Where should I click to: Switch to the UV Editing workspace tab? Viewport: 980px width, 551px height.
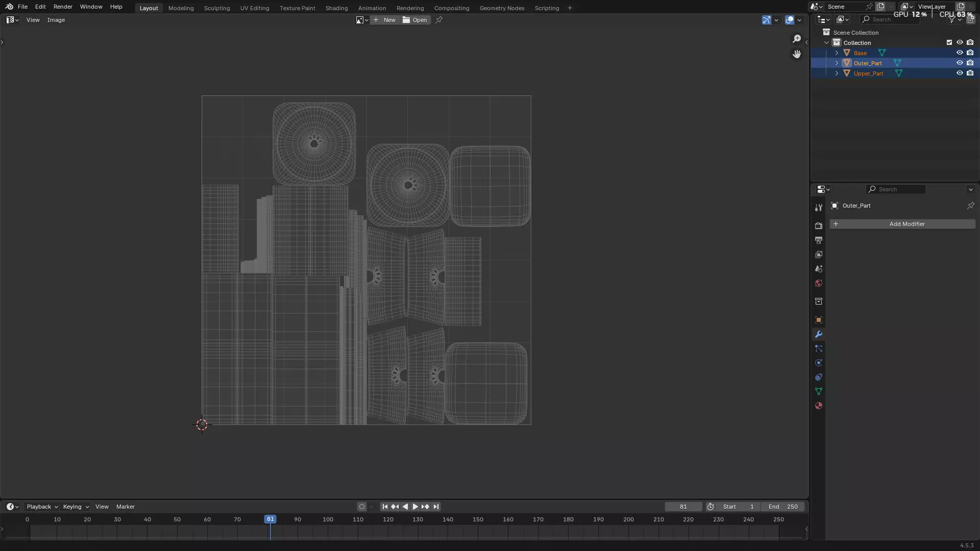255,8
